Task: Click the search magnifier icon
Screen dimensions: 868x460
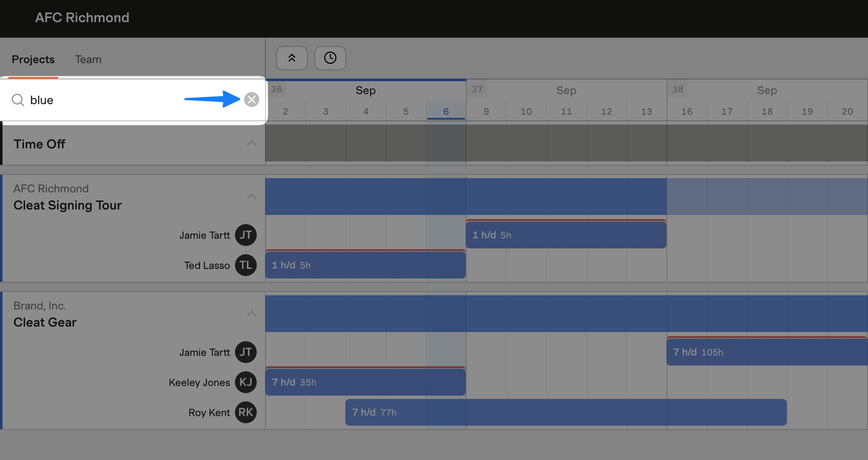Action: [18, 100]
